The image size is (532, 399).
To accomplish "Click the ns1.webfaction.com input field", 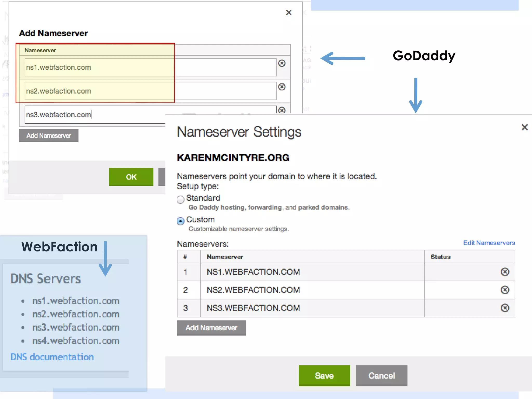I will [x=150, y=67].
